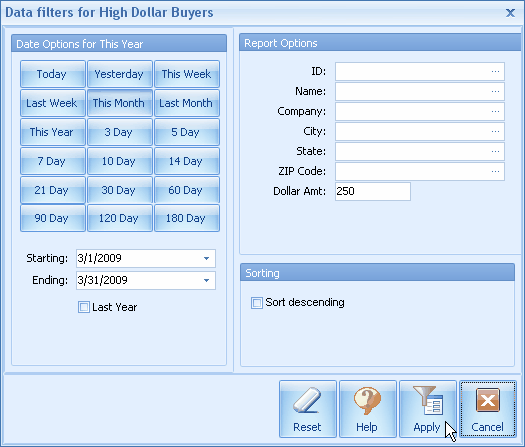
Task: Open the ID lookup ellipsis button
Action: (x=496, y=71)
